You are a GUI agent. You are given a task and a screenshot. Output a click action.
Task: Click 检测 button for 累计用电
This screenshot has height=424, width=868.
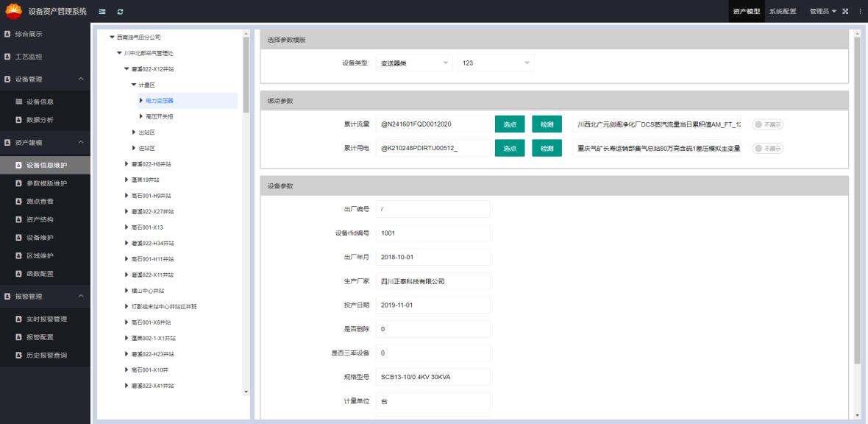547,148
